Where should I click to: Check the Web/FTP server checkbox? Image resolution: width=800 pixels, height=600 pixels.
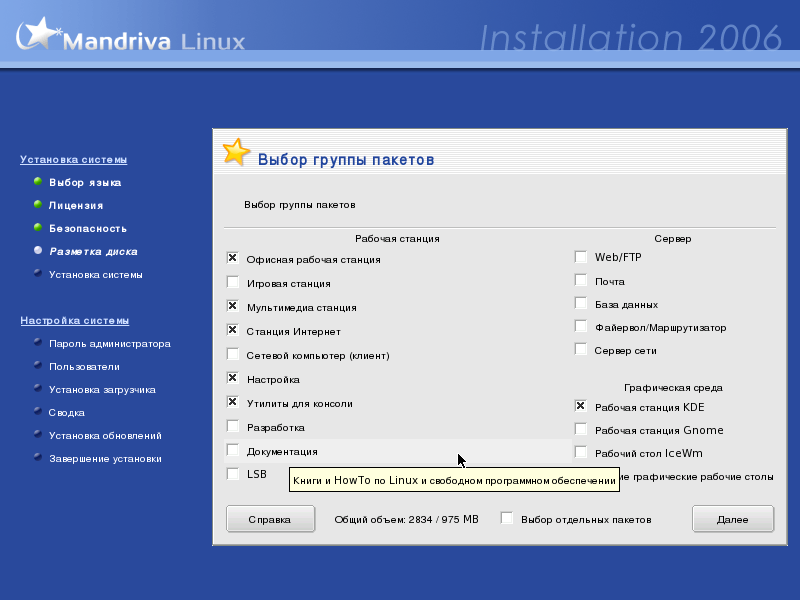(581, 257)
